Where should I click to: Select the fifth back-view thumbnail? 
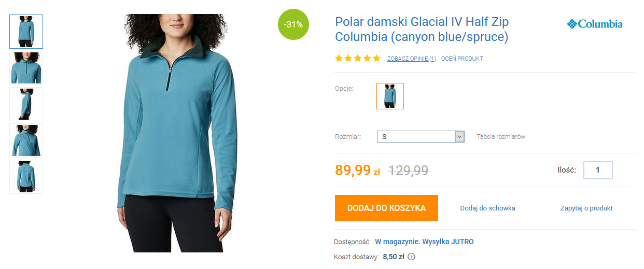(26, 176)
